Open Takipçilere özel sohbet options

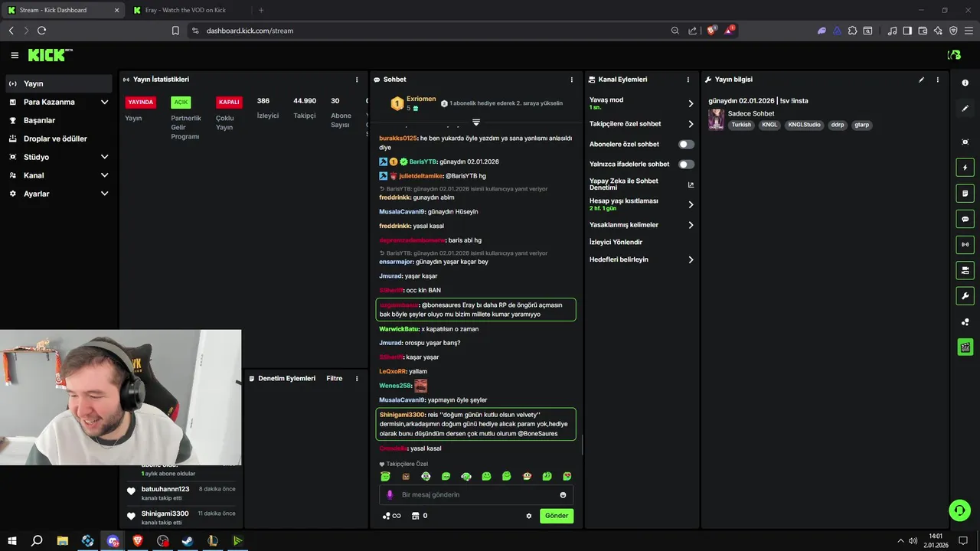click(642, 124)
